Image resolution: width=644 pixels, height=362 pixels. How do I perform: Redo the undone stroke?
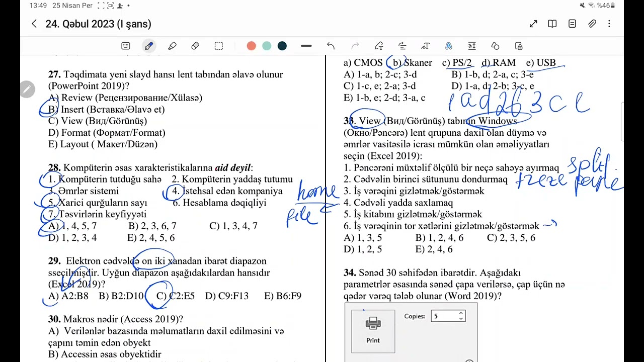(355, 46)
